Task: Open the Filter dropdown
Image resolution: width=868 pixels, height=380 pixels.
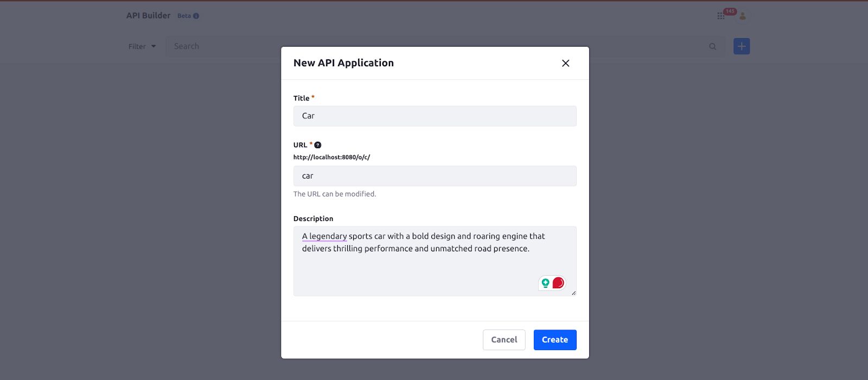Action: 142,47
